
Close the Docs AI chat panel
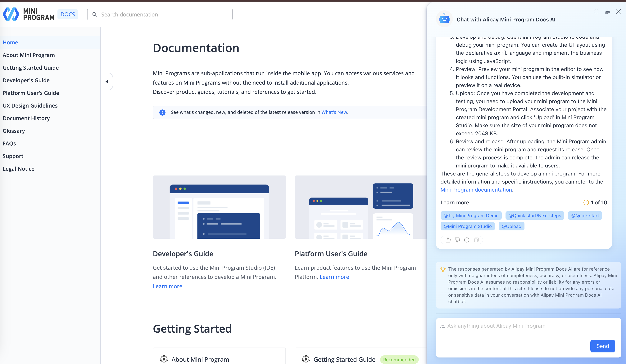click(x=619, y=12)
